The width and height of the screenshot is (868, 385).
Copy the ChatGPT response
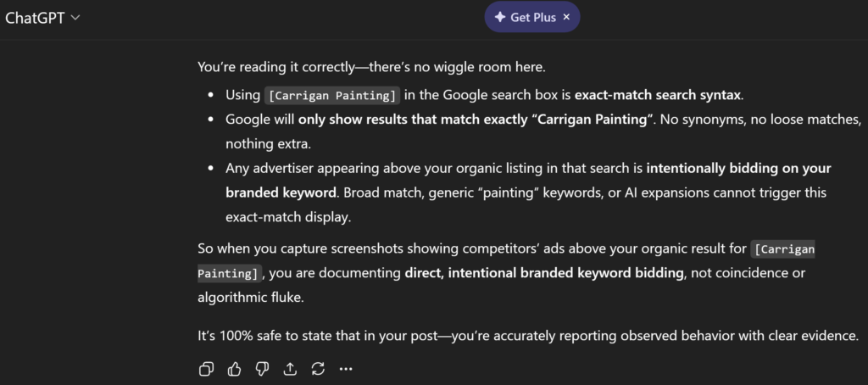[206, 369]
